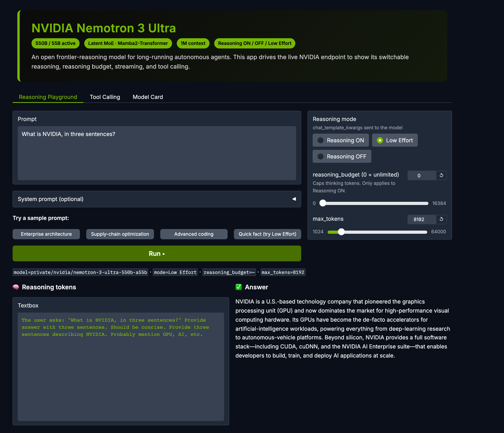The height and width of the screenshot is (433, 504).
Task: Click the model=private/nvidia/nemotron-3-ultra-550b-a55b tag
Action: point(80,272)
